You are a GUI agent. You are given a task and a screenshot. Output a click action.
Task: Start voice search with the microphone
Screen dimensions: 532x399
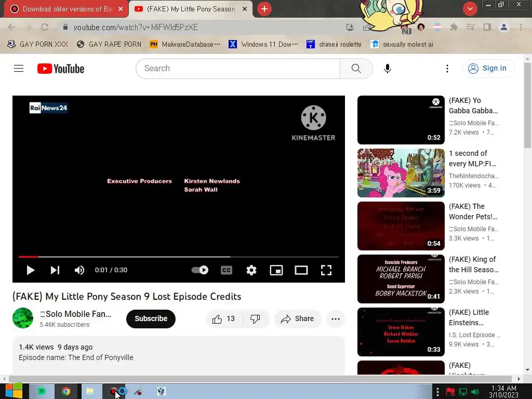coord(388,69)
